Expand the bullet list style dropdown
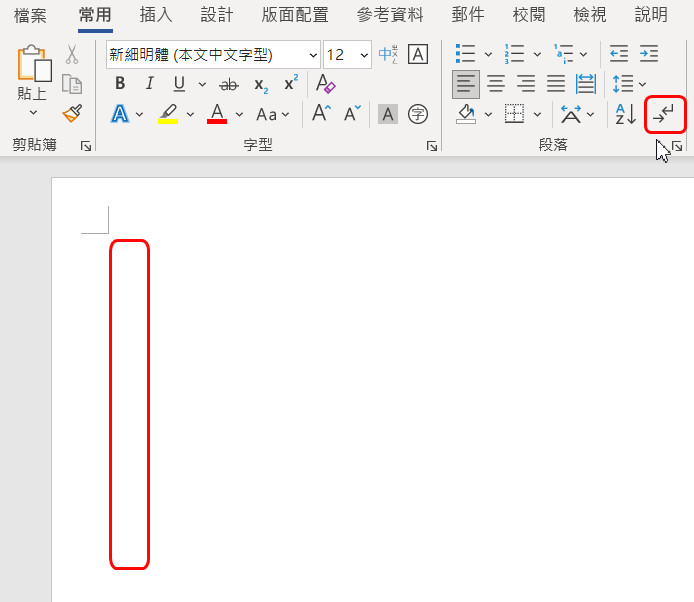Viewport: 694px width, 602px height. [x=488, y=54]
